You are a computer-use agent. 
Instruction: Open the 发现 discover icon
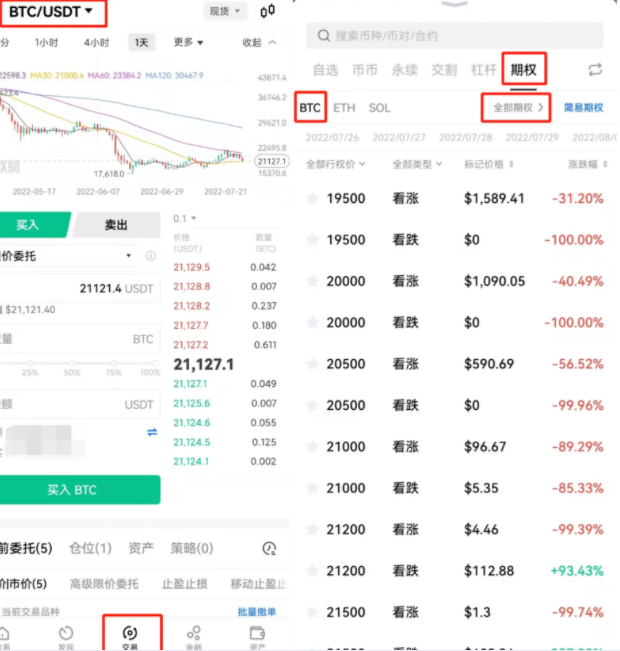tap(66, 634)
